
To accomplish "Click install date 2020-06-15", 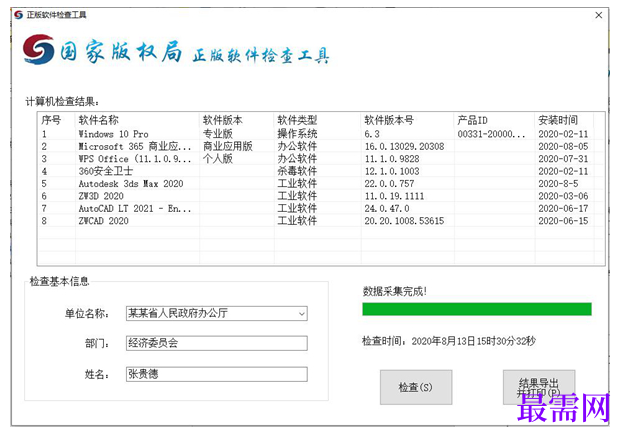I will tap(563, 221).
